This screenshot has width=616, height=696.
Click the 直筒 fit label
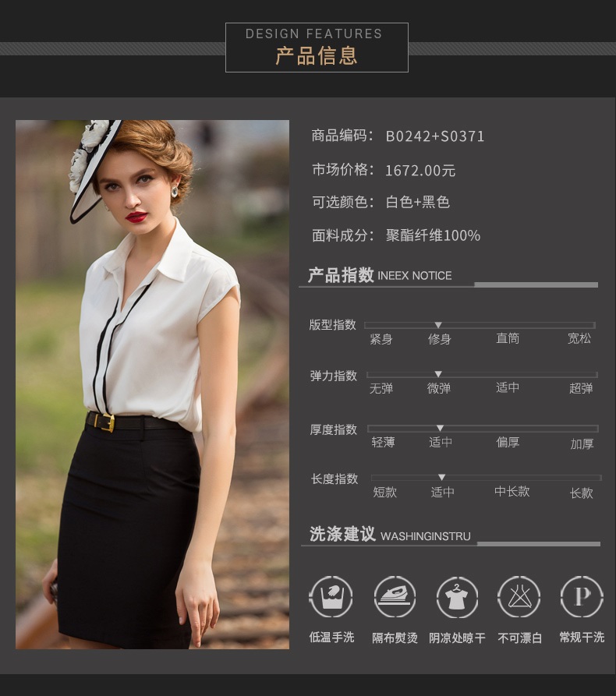click(x=508, y=339)
